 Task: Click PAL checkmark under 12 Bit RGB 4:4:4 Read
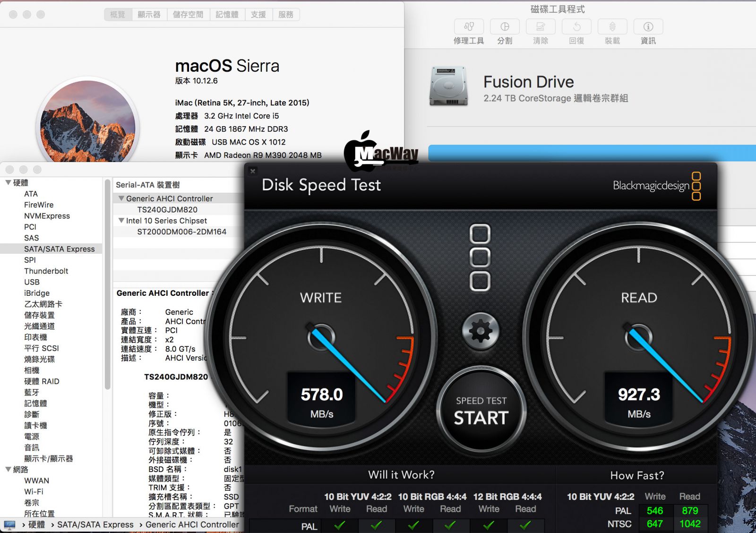[525, 525]
